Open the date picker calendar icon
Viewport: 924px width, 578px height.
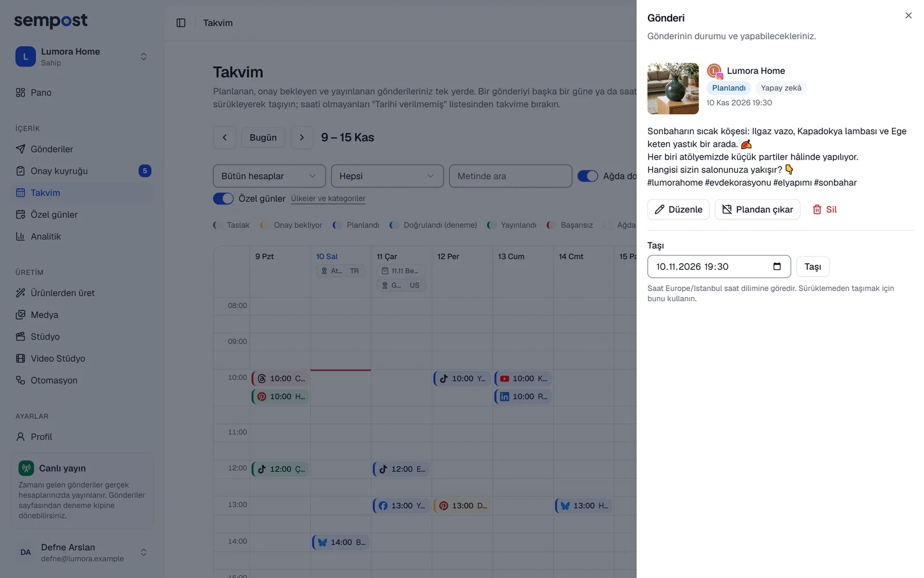point(777,266)
